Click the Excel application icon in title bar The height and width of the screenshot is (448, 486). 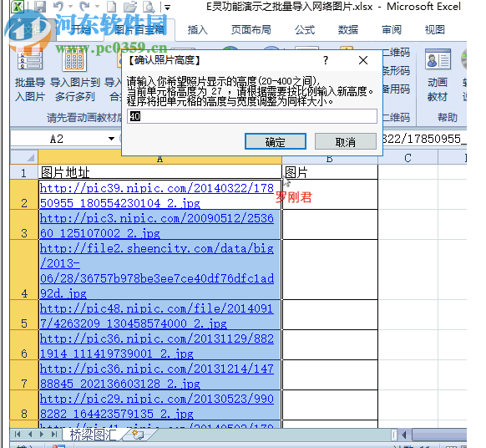(x=18, y=6)
